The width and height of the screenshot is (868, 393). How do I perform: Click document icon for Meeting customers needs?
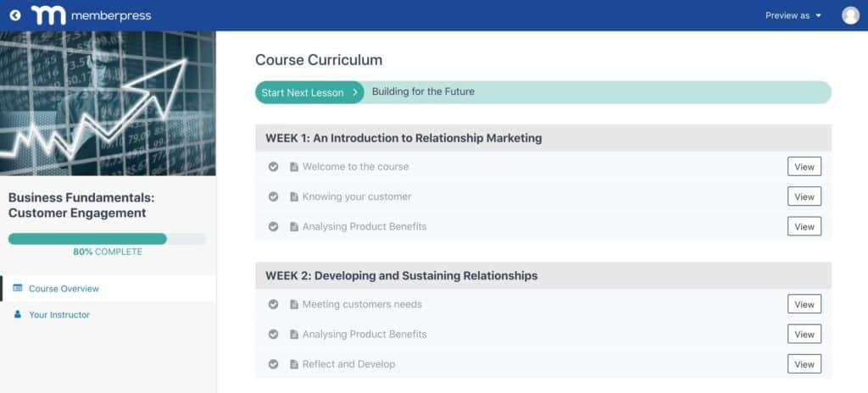pyautogui.click(x=294, y=304)
